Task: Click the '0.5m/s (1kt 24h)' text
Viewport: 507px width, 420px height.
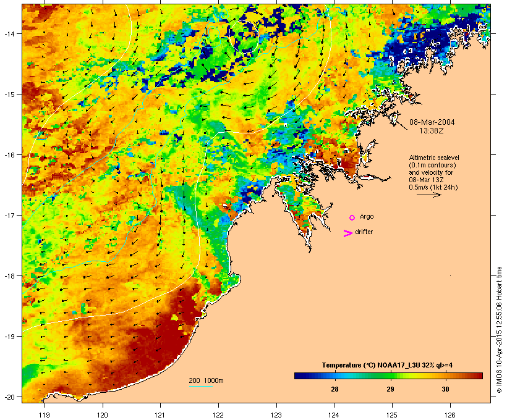Action: click(433, 187)
